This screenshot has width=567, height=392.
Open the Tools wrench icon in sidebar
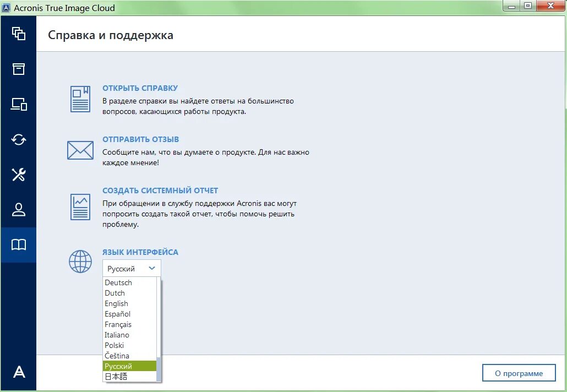[x=19, y=175]
